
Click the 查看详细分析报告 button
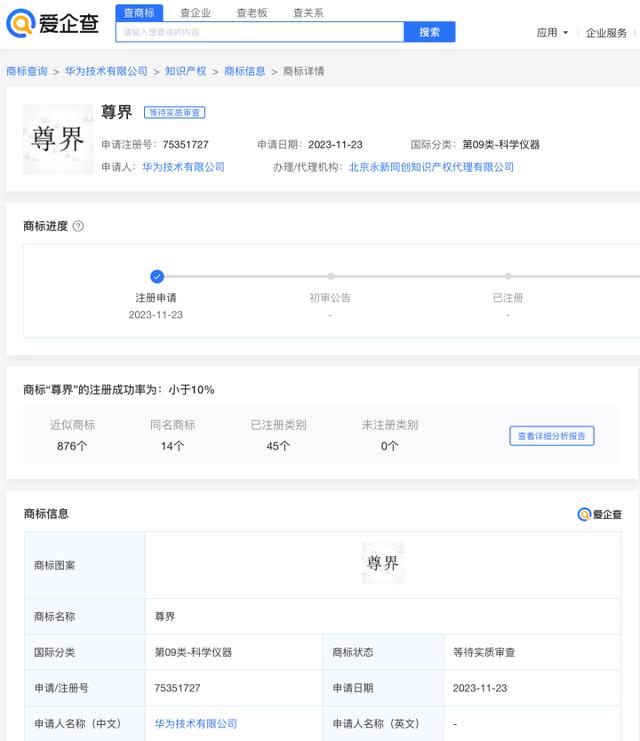[552, 436]
